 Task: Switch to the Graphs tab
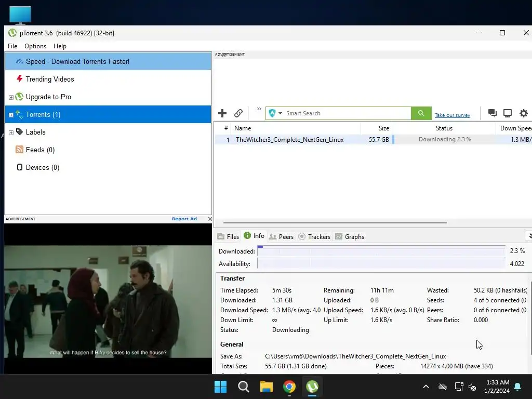pyautogui.click(x=350, y=236)
